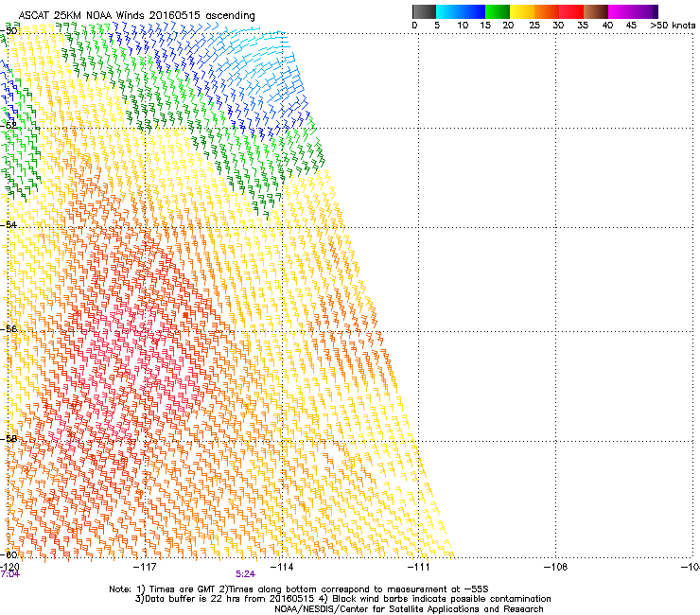Click the '25' legend scale label
Screen dimensions: 700x615
click(x=534, y=26)
